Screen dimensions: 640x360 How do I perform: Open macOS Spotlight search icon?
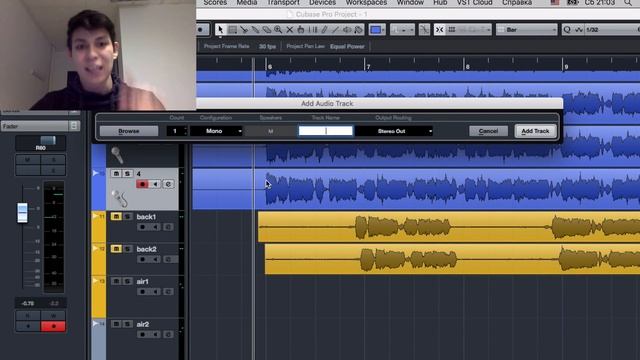pyautogui.click(x=628, y=3)
